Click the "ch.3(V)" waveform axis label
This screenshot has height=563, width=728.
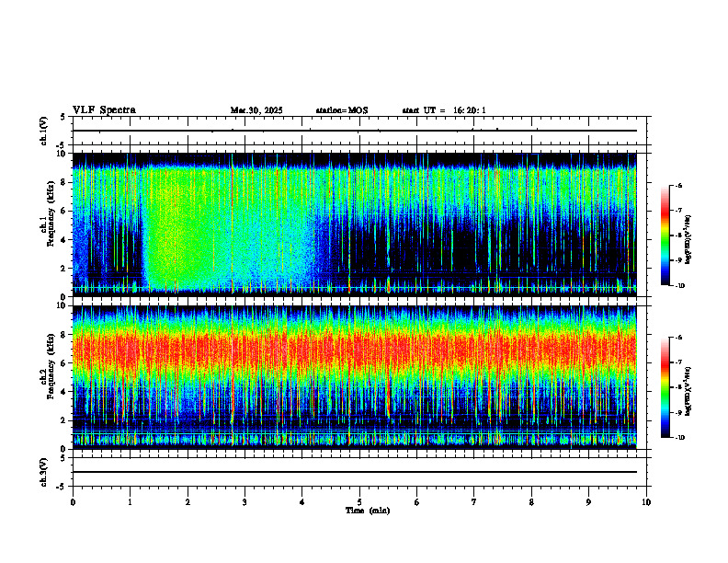(x=44, y=472)
